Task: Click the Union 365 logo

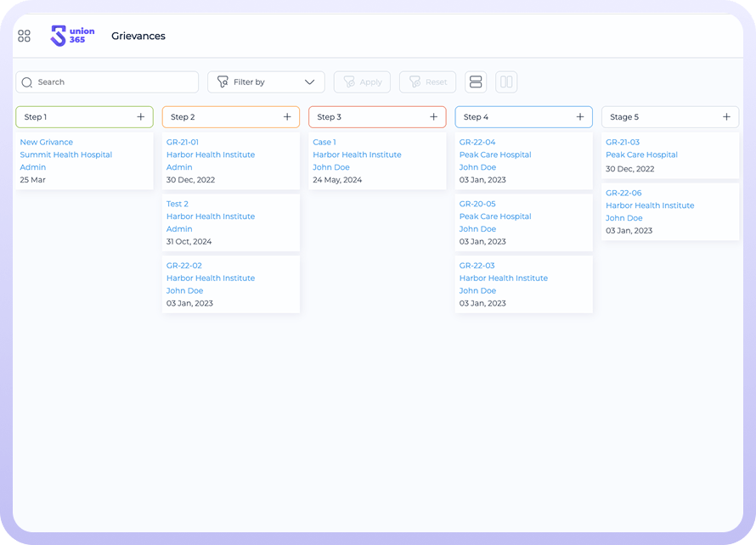Action: click(x=72, y=36)
